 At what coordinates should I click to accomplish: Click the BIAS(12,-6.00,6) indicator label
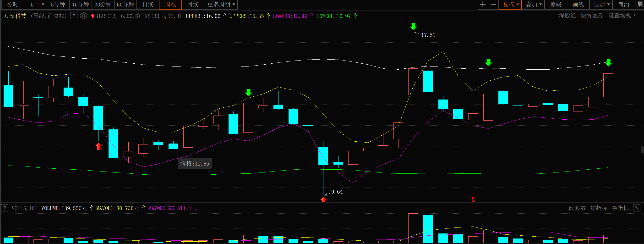pyautogui.click(x=118, y=16)
